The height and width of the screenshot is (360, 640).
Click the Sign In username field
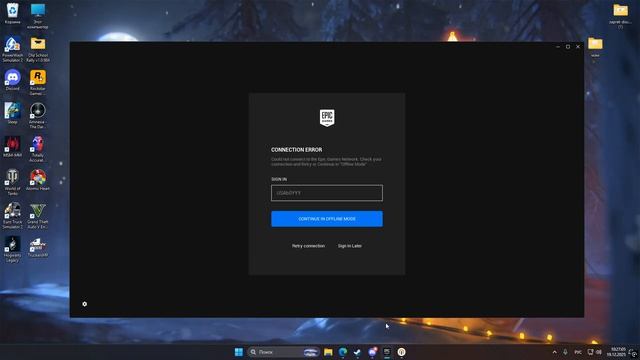[x=327, y=193]
